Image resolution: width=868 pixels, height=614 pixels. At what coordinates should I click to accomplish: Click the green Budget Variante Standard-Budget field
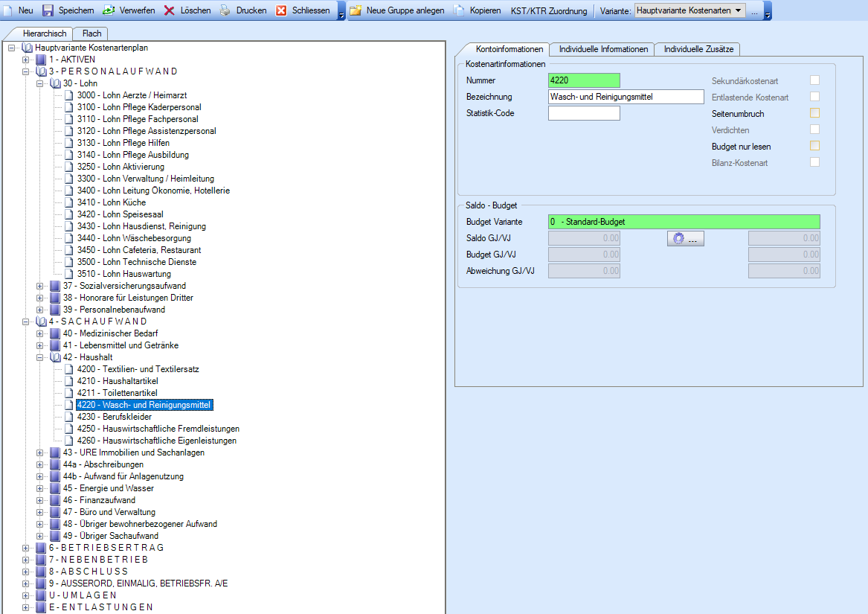point(684,222)
